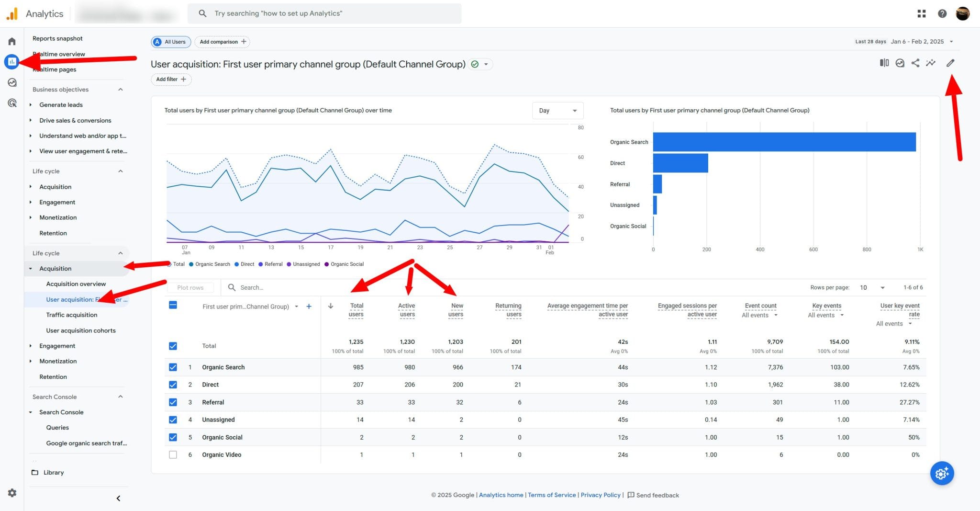The height and width of the screenshot is (511, 980).
Task: Open the Search Console queries report
Action: tap(57, 427)
